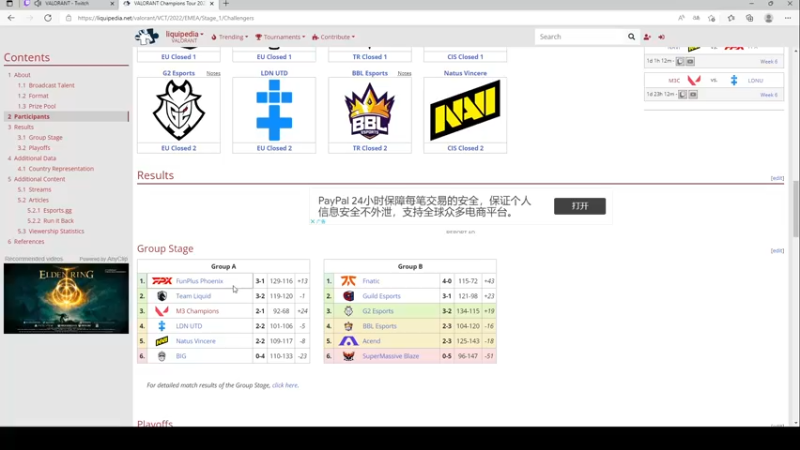Click the log in icon
The width and height of the screenshot is (800, 450).
(x=662, y=37)
